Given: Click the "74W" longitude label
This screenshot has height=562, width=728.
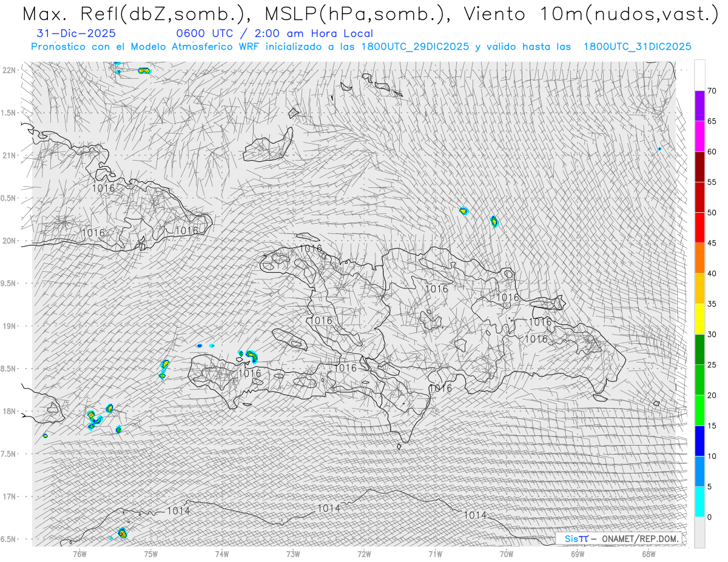Looking at the screenshot, I should coord(222,554).
